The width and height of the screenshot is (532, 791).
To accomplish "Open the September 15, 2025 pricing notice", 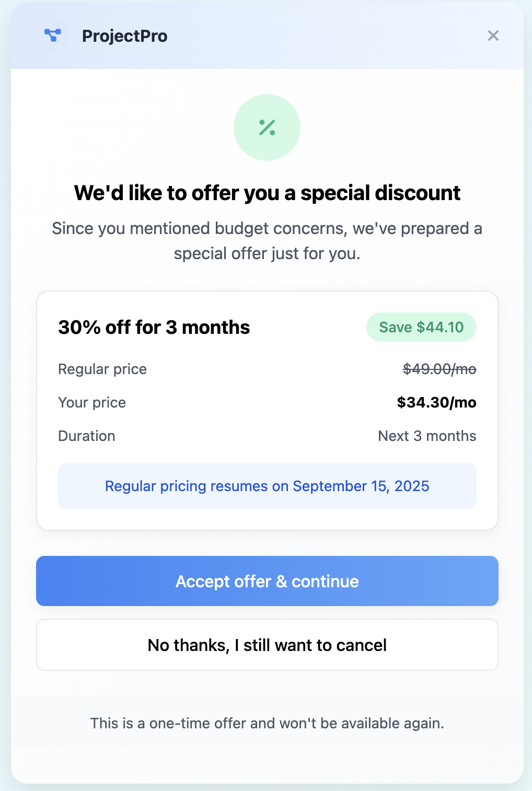I will [x=267, y=486].
